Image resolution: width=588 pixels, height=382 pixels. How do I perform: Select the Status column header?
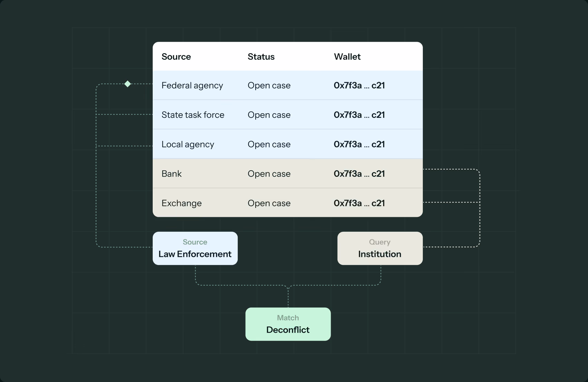pyautogui.click(x=261, y=57)
